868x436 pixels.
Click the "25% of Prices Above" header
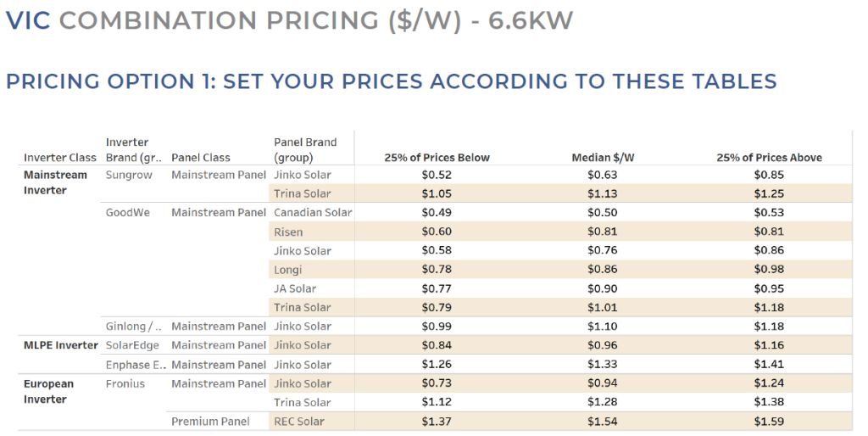pyautogui.click(x=769, y=157)
